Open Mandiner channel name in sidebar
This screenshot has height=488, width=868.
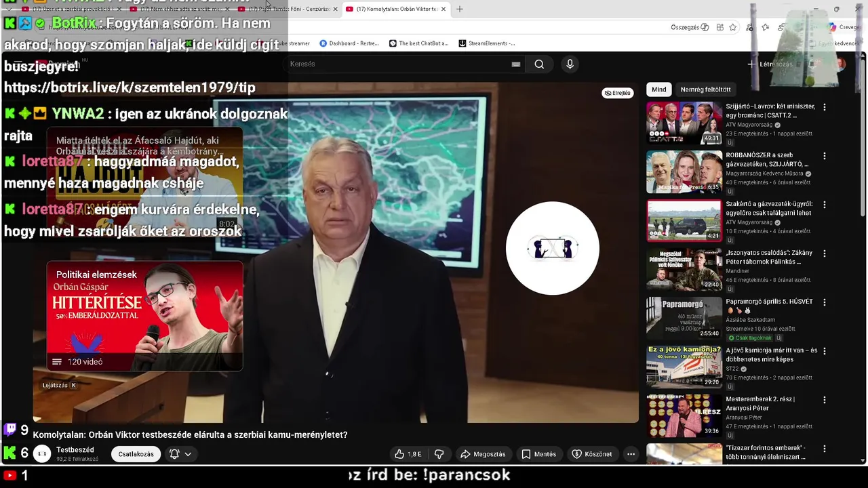738,271
